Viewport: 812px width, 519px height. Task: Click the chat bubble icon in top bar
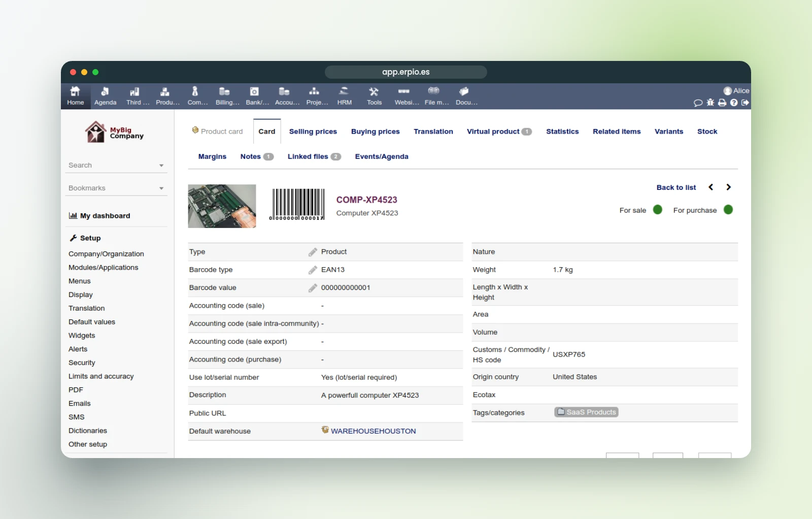tap(698, 103)
